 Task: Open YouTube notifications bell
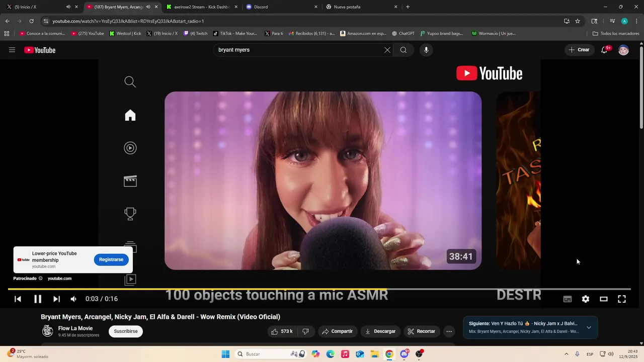point(604,50)
